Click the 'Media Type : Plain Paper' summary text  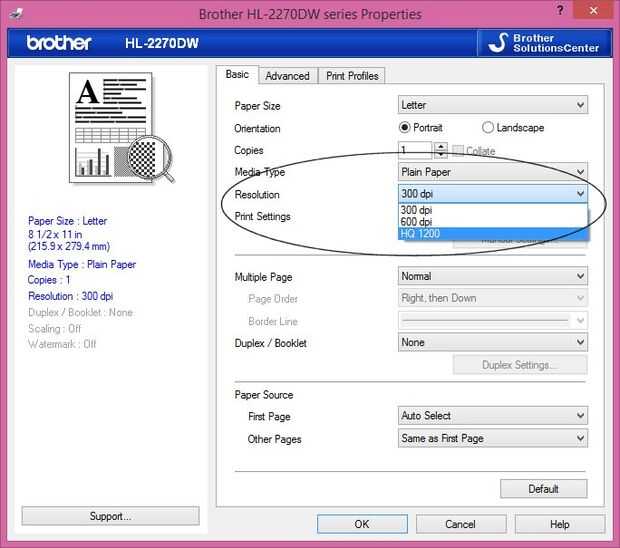point(82,265)
